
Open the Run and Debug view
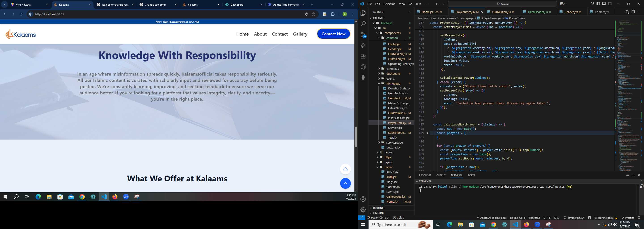pyautogui.click(x=363, y=45)
